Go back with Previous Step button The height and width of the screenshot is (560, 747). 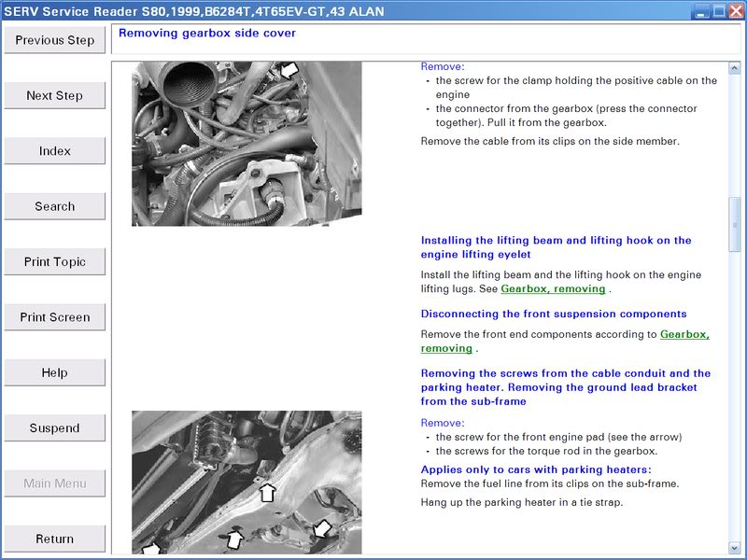55,40
